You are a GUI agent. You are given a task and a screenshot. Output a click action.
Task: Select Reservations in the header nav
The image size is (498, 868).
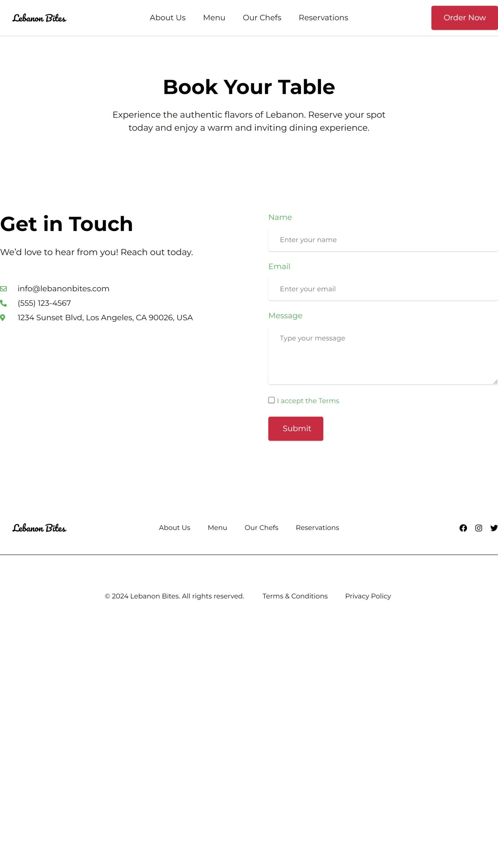323,18
